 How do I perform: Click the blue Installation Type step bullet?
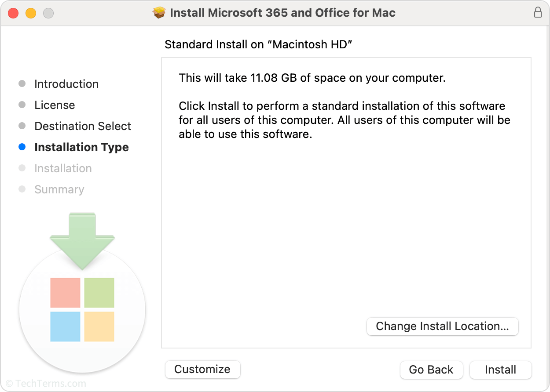coord(22,147)
